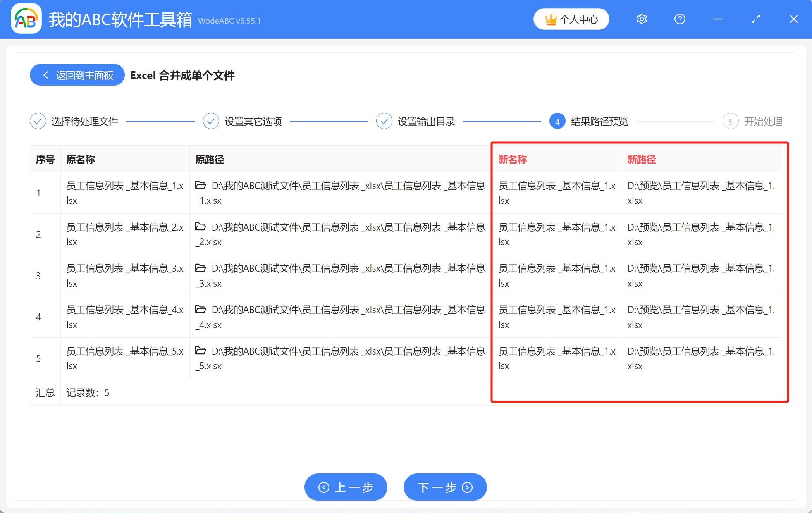Screen dimensions: 812x513
Task: Click the AB app logo
Action: pyautogui.click(x=26, y=19)
